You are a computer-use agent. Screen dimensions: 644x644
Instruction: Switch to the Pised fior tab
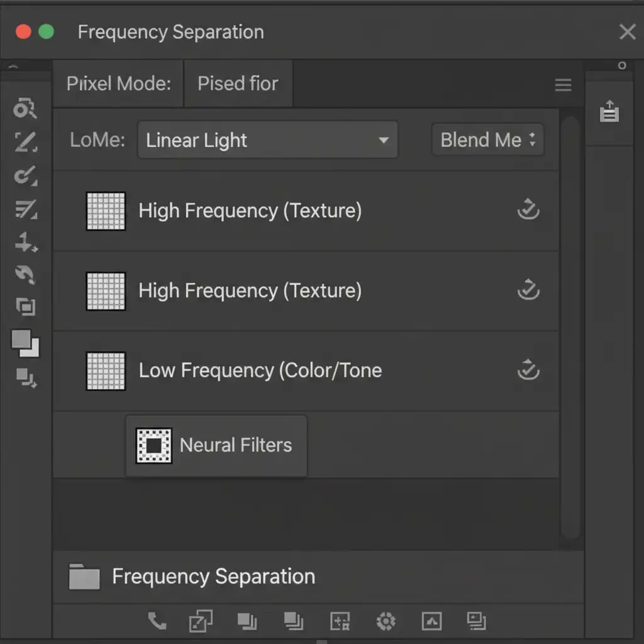[x=238, y=84]
